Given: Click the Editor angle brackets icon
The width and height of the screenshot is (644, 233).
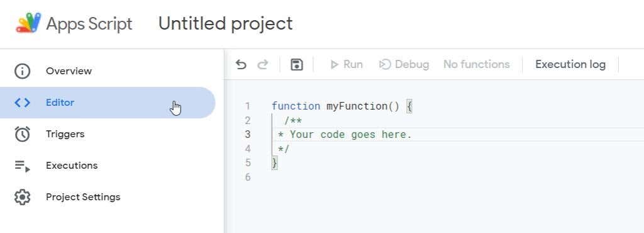Looking at the screenshot, I should click(x=22, y=103).
